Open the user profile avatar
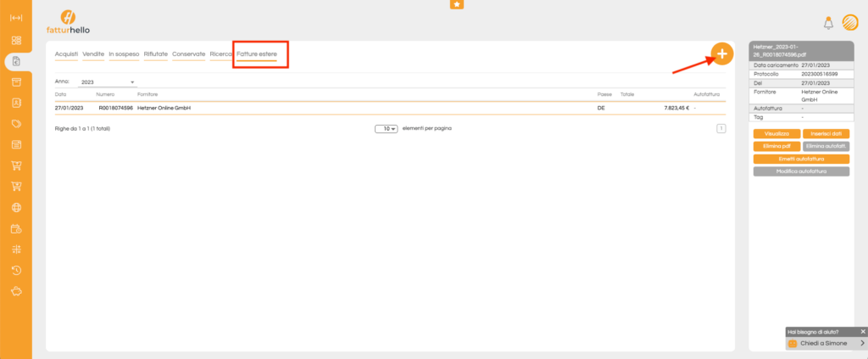 849,23
